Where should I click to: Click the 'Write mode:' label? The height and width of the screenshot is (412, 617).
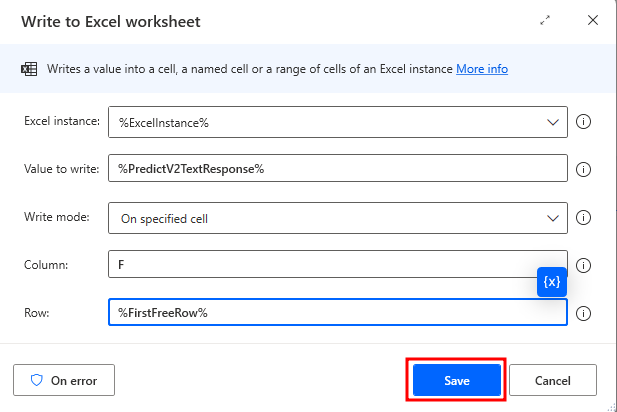[x=57, y=217]
